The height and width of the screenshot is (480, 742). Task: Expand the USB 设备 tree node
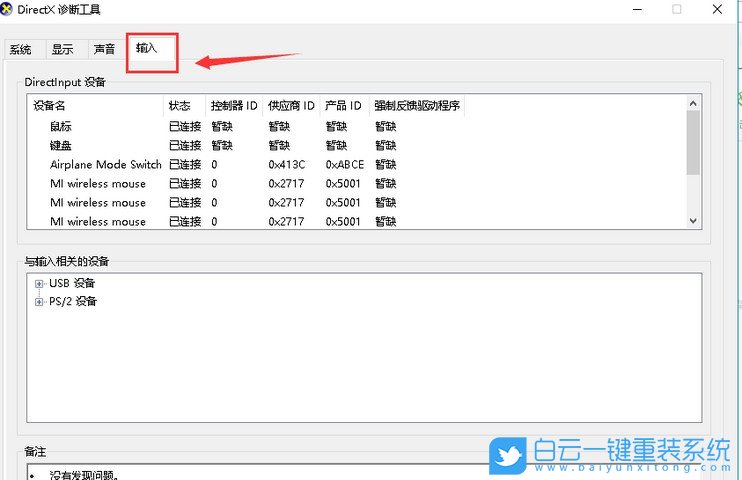[40, 284]
